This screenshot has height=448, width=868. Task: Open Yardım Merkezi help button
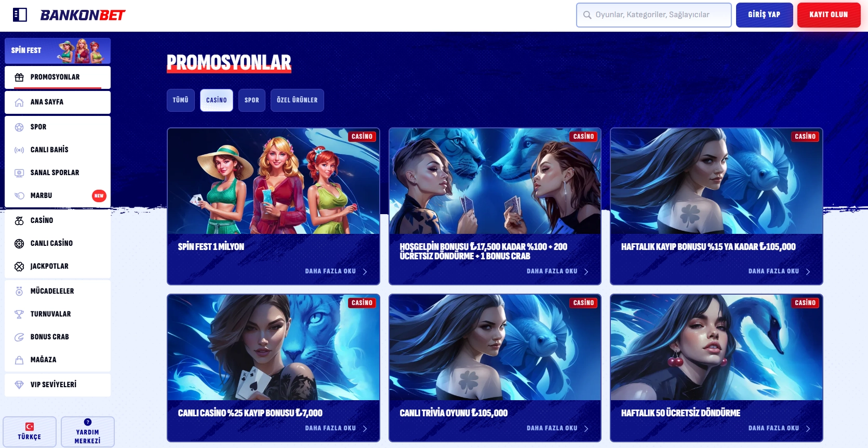pyautogui.click(x=87, y=431)
